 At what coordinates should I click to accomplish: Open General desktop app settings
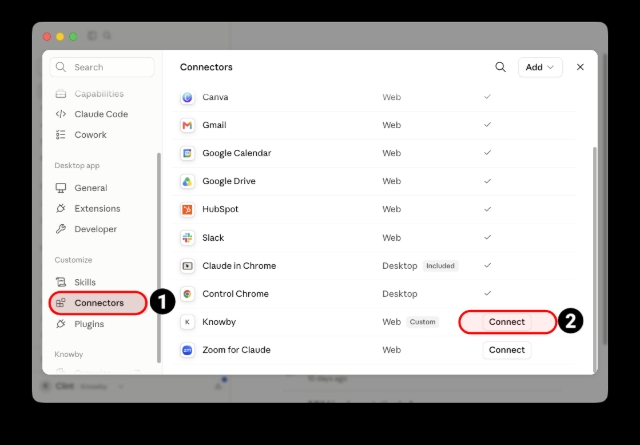tap(98, 188)
